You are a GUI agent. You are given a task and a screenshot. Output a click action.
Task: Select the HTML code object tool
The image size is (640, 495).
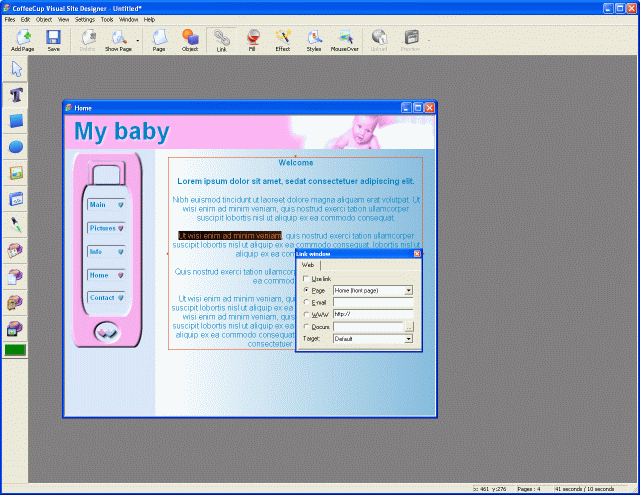[16, 199]
